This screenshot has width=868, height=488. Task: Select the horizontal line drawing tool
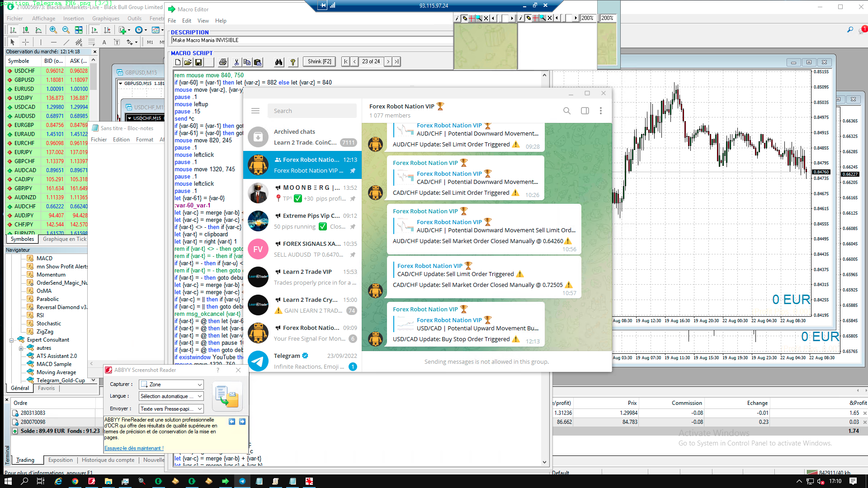[54, 42]
